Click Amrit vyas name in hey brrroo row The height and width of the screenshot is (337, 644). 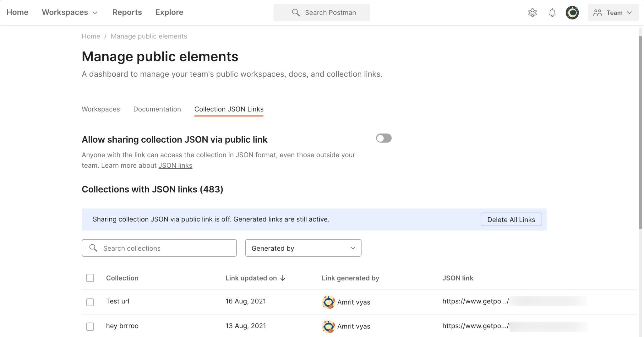pos(354,326)
